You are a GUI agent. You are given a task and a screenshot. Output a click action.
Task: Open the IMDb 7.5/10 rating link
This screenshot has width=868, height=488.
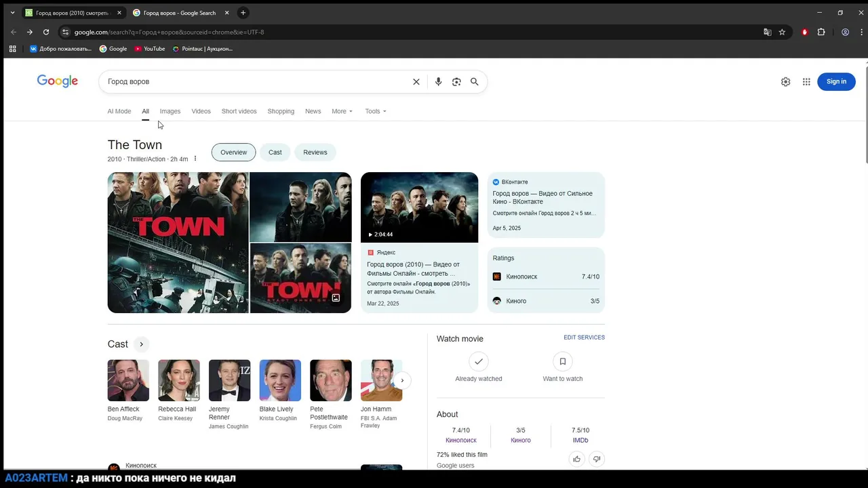[x=580, y=435]
